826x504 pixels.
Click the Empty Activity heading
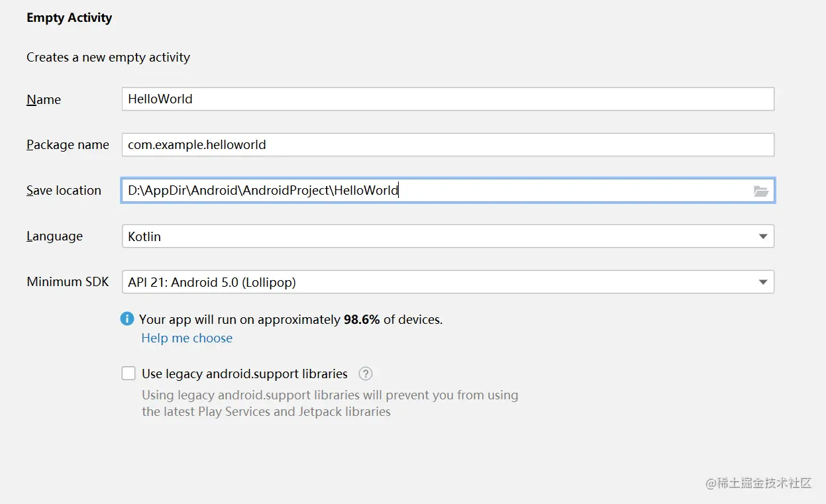coord(69,18)
